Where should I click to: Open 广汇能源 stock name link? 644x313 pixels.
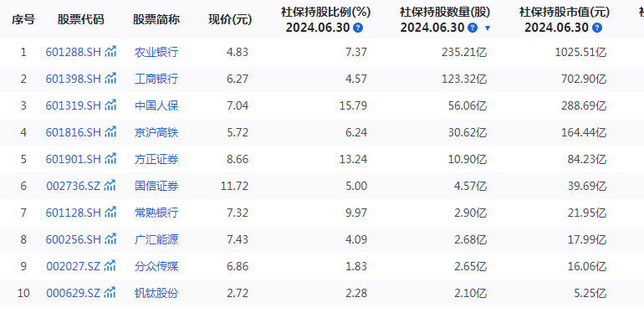click(x=156, y=239)
